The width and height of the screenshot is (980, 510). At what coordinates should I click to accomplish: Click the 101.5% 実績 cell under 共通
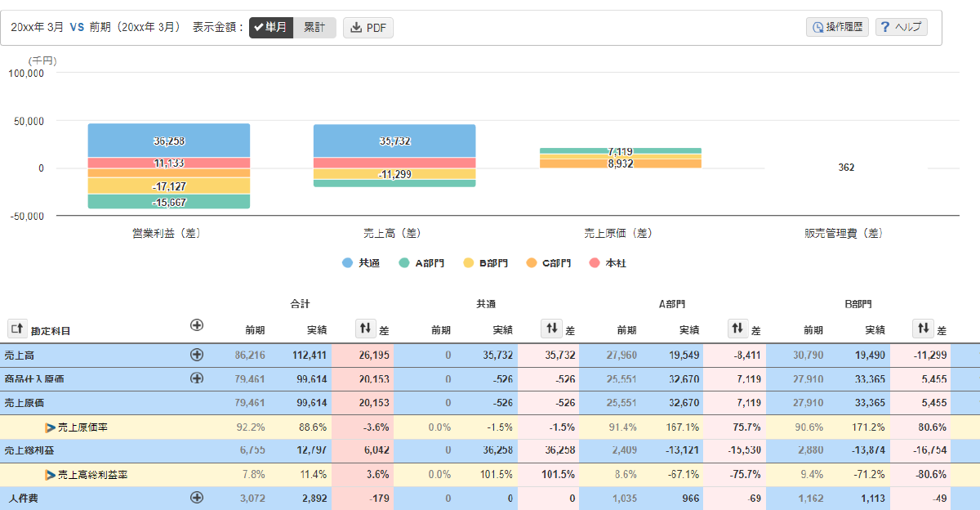coord(497,474)
